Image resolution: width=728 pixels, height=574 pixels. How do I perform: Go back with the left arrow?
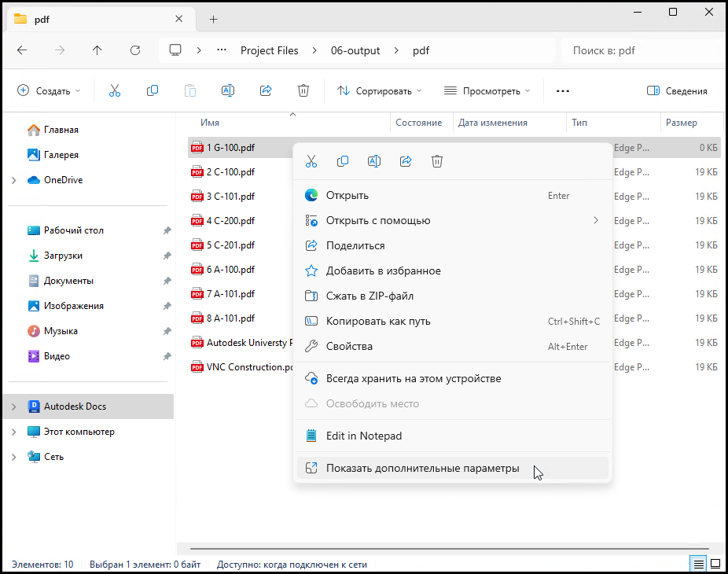pyautogui.click(x=22, y=50)
